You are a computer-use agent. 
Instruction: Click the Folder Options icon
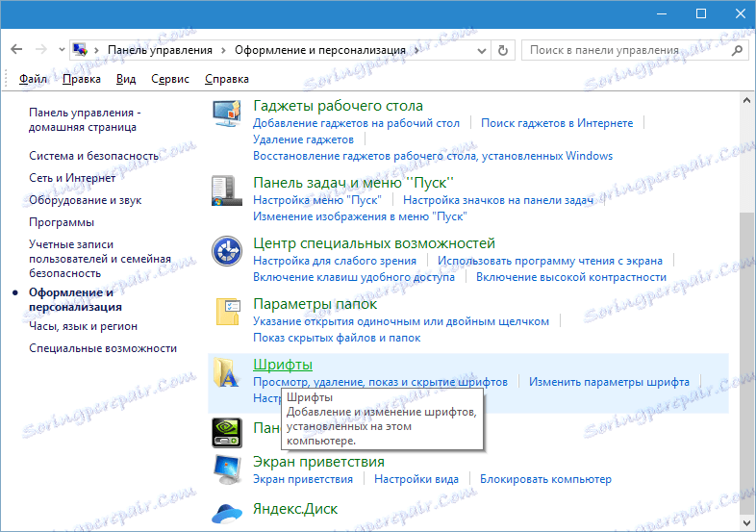click(x=228, y=312)
